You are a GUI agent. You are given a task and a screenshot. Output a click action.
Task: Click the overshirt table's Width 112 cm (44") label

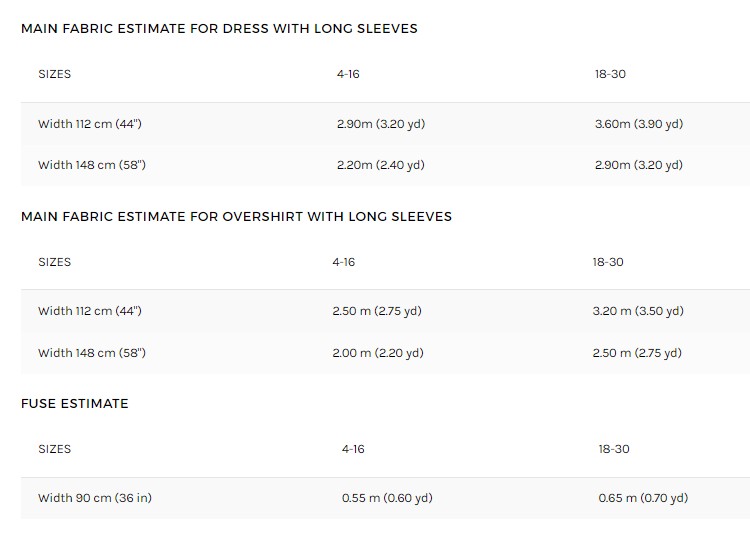coord(90,311)
